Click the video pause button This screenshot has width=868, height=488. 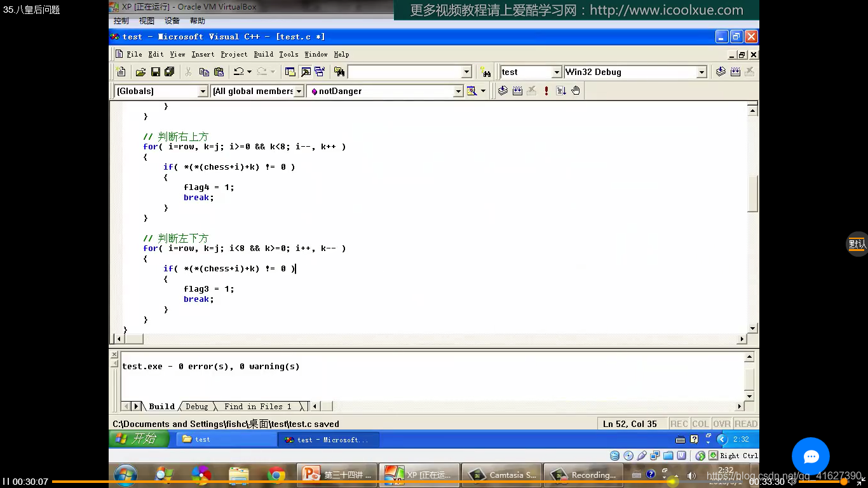click(6, 482)
